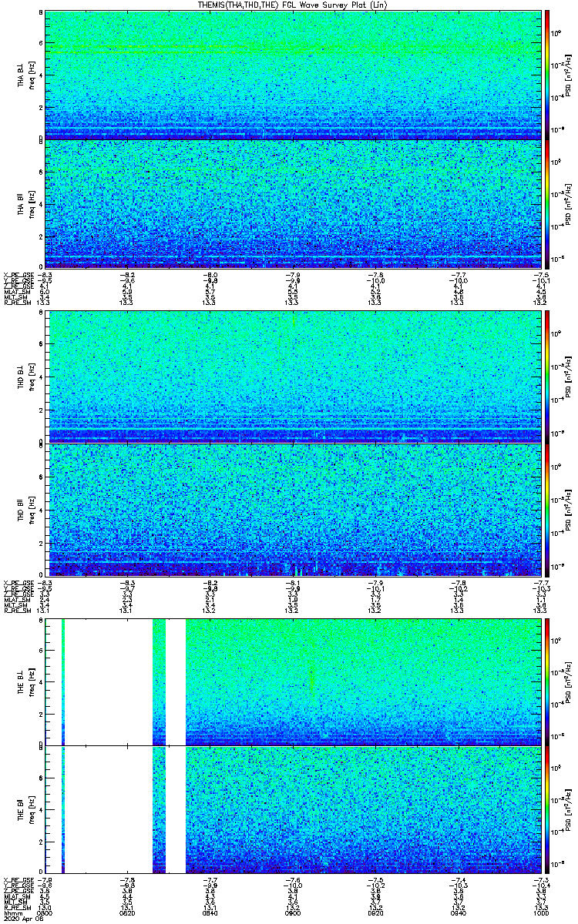
Task: Click the THD B⊥ freq [Hz] axis label
Action: click(31, 377)
